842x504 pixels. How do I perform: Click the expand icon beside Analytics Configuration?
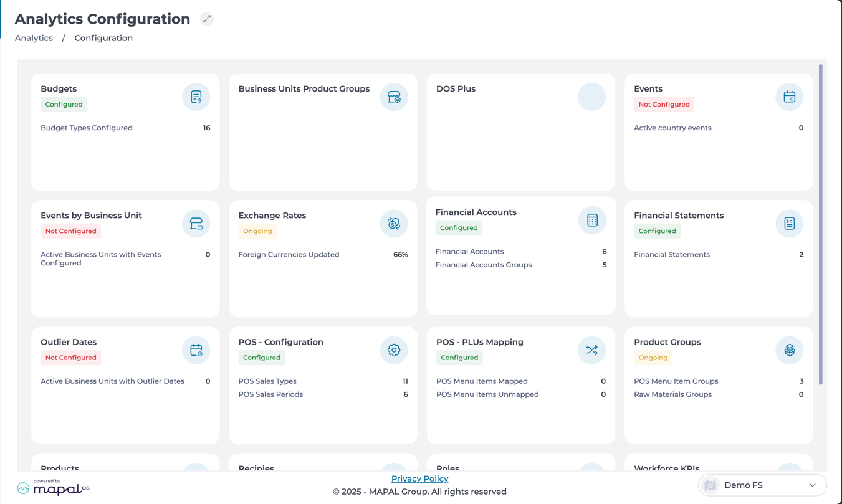tap(207, 19)
